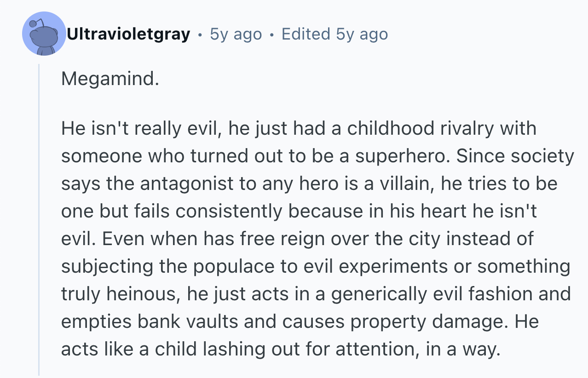Click the word "attention" in the last line
Image resolution: width=588 pixels, height=378 pixels.
[376, 349]
